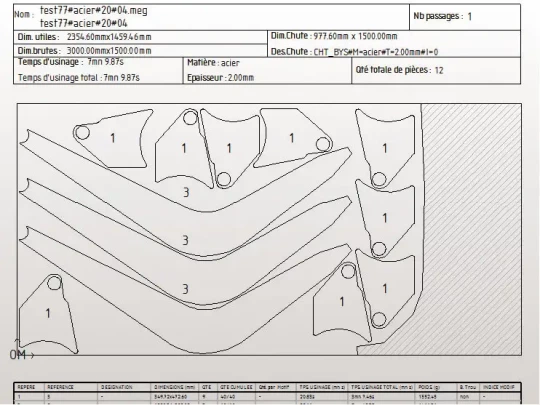
Task: Select the scrap size 977.60mm x 1500.00mm
Action: click(x=356, y=36)
